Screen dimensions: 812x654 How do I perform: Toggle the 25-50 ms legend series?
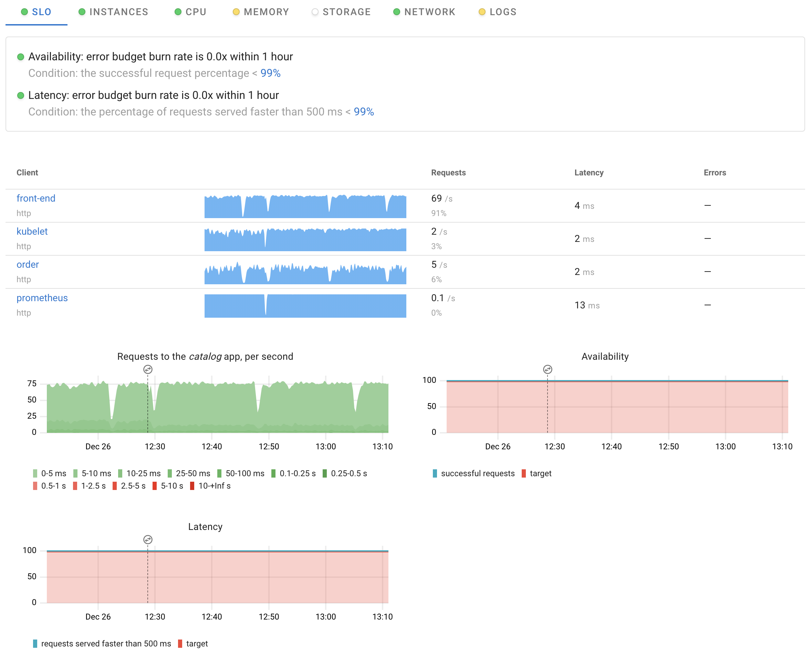click(189, 473)
